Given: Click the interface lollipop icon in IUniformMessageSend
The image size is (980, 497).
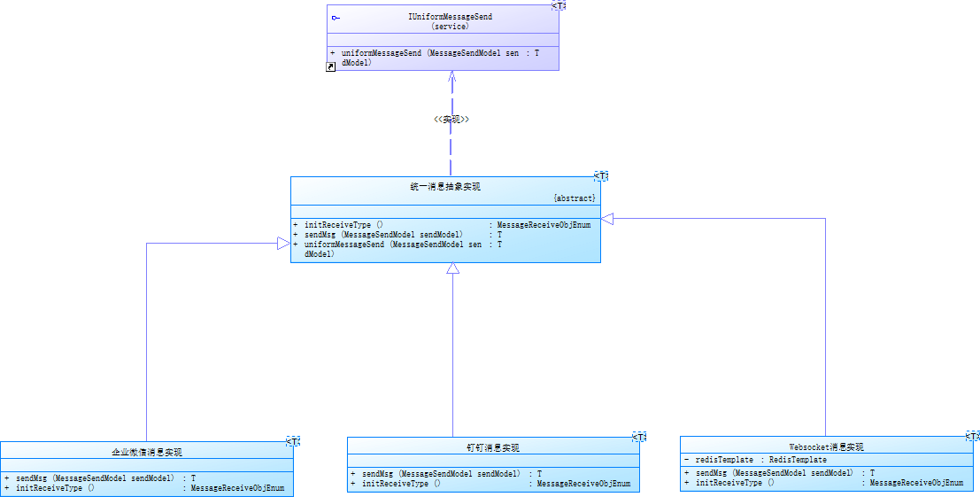Looking at the screenshot, I should click(x=336, y=18).
